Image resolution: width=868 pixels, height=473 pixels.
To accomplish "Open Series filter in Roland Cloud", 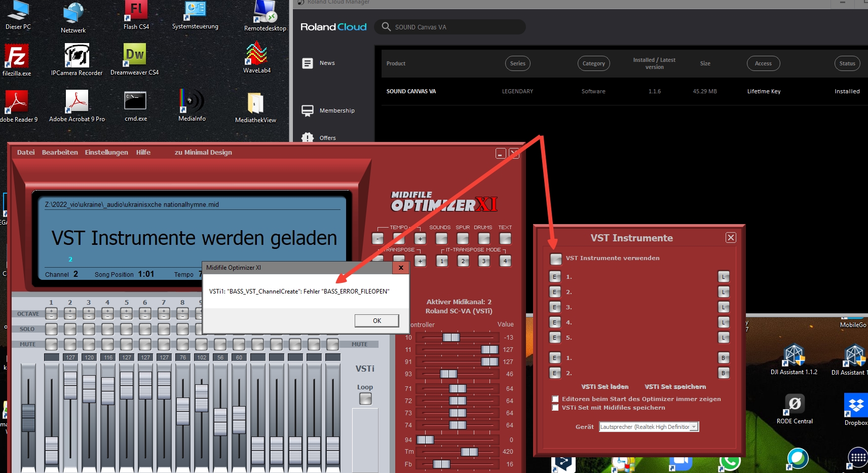I will pyautogui.click(x=517, y=63).
